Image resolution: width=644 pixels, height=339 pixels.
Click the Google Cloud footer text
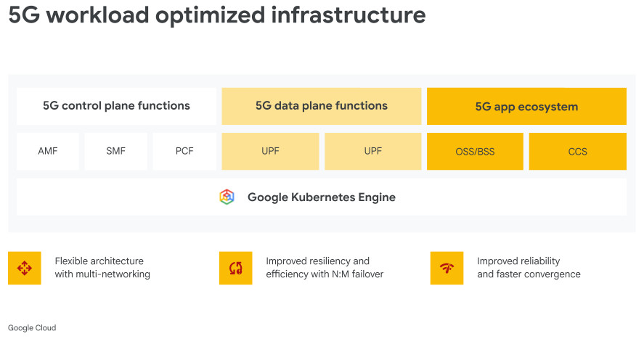[x=32, y=328]
